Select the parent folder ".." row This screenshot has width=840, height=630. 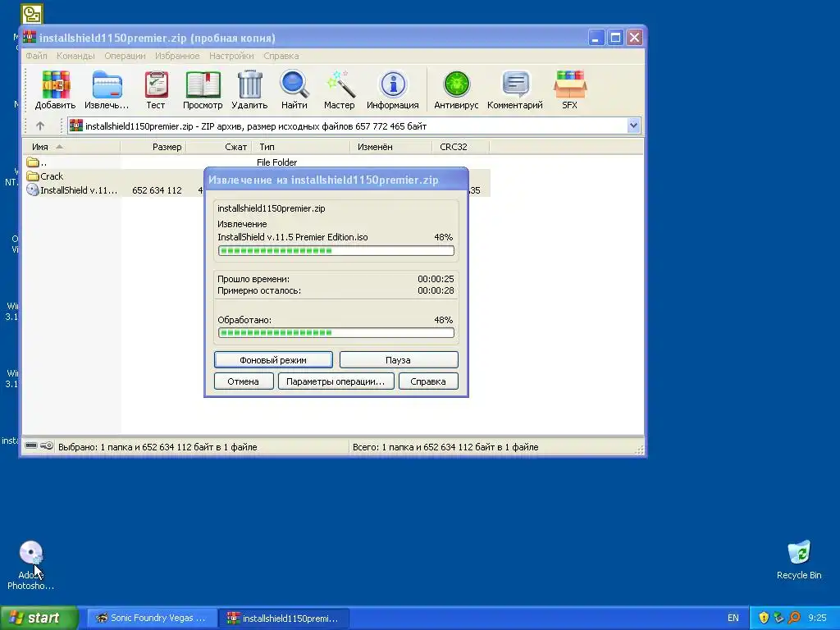tap(36, 162)
